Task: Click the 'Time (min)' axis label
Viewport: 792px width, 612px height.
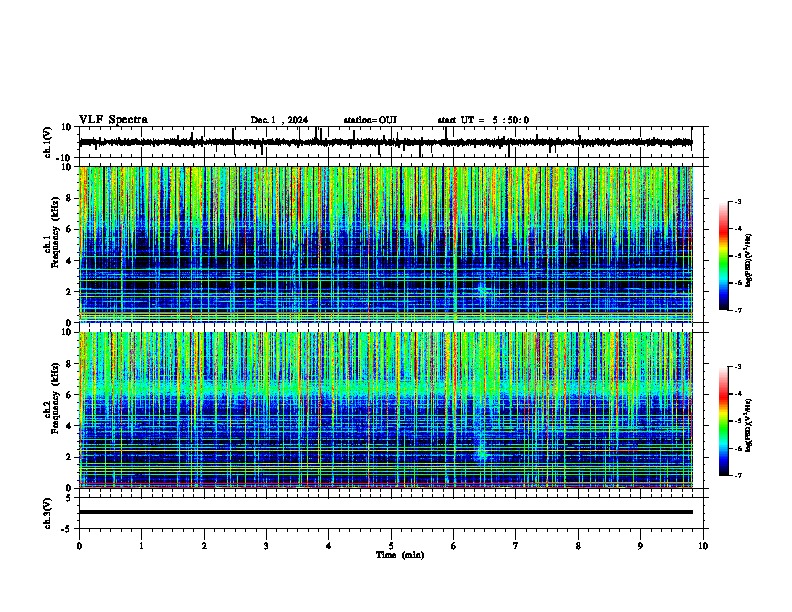Action: 400,555
